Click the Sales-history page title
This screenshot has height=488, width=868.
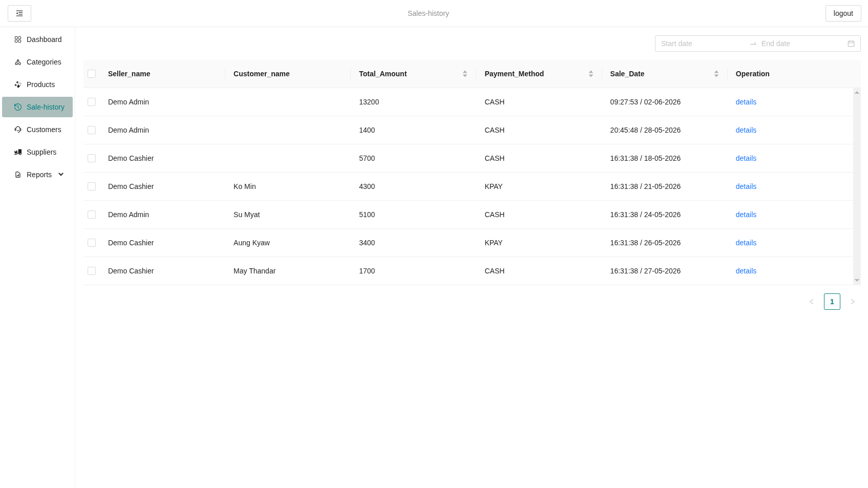pos(428,13)
